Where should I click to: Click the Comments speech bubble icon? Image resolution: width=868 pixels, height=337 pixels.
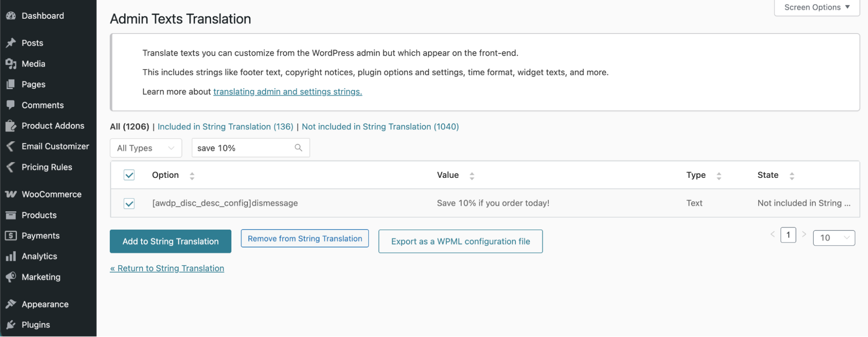click(x=11, y=105)
